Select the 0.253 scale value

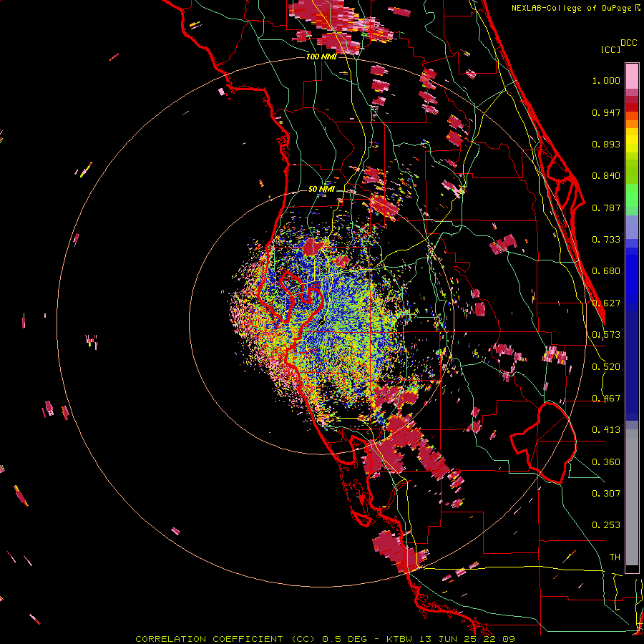coord(606,525)
